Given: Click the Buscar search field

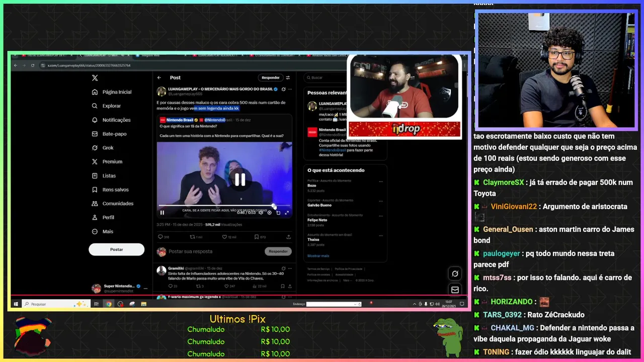Looking at the screenshot, I should [x=325, y=77].
